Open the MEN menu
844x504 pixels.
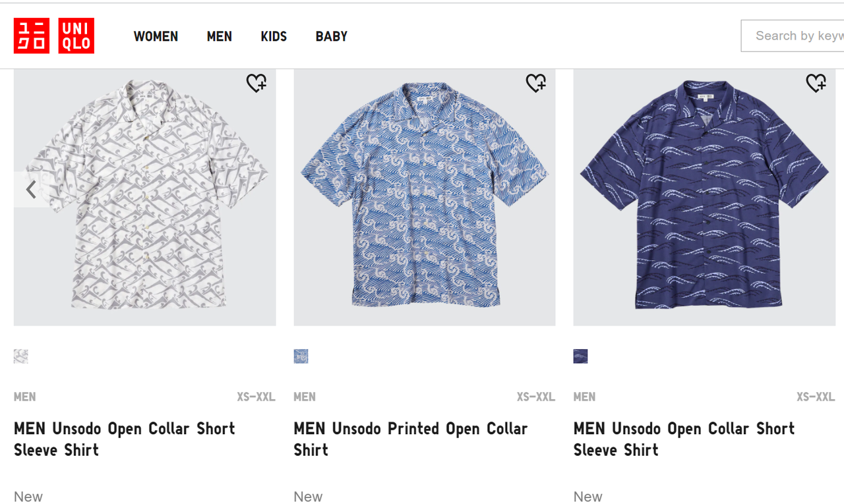[219, 36]
